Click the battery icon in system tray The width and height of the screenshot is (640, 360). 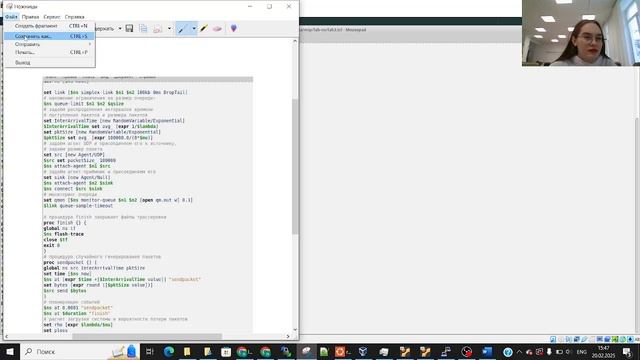point(559,352)
